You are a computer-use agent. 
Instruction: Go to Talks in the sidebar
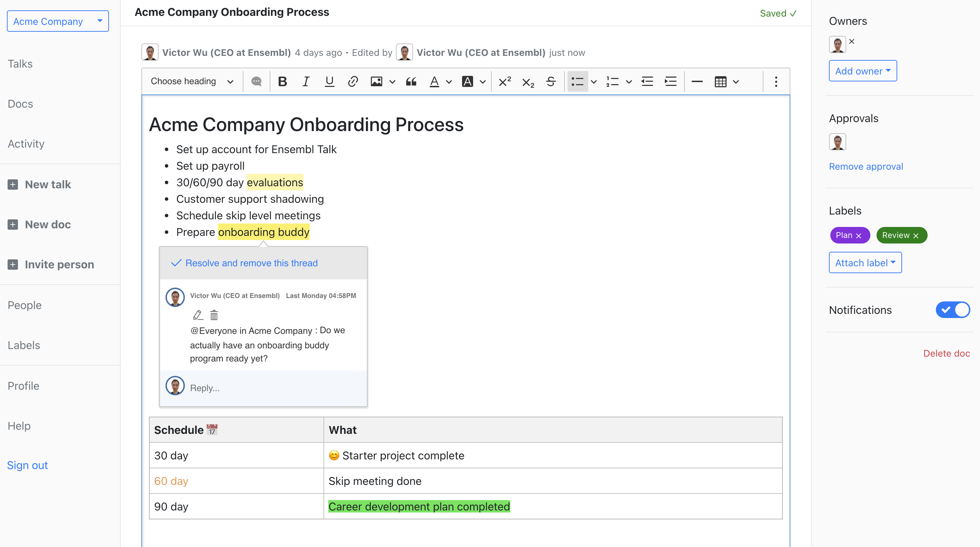point(20,63)
